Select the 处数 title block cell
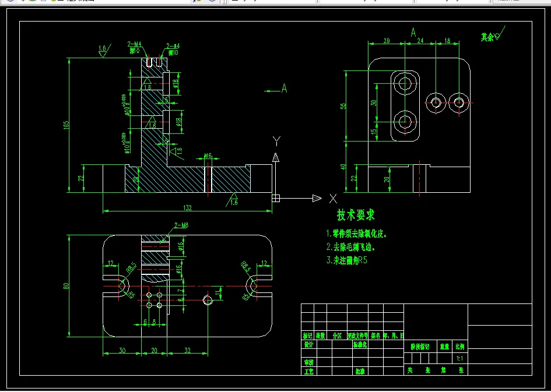The width and height of the screenshot is (551, 392). click(x=321, y=336)
